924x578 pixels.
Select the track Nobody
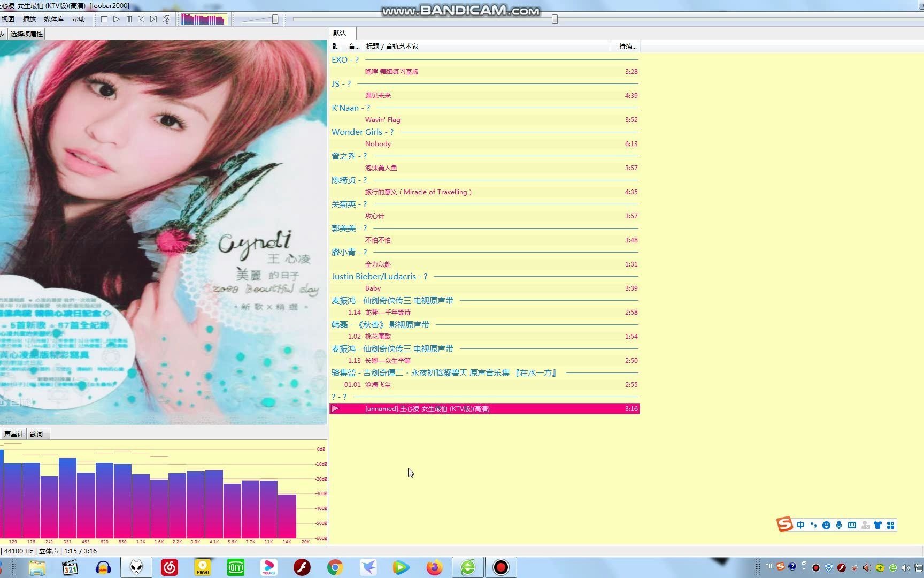tap(484, 144)
